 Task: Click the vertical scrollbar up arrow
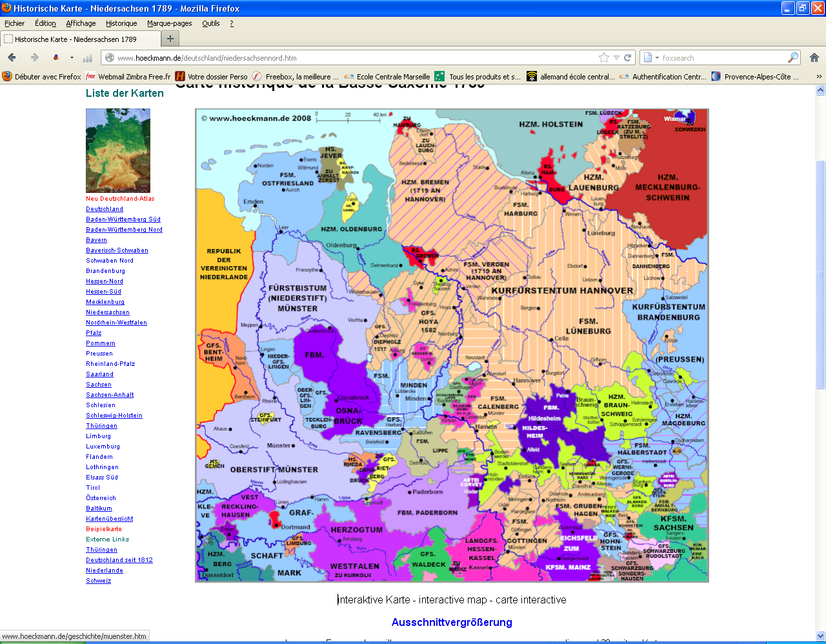click(821, 90)
